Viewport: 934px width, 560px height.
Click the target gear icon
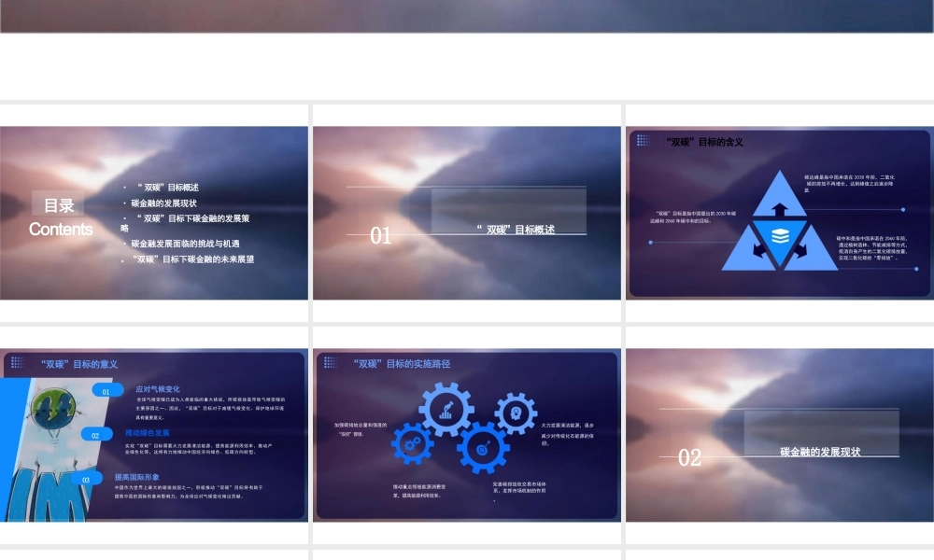(483, 447)
